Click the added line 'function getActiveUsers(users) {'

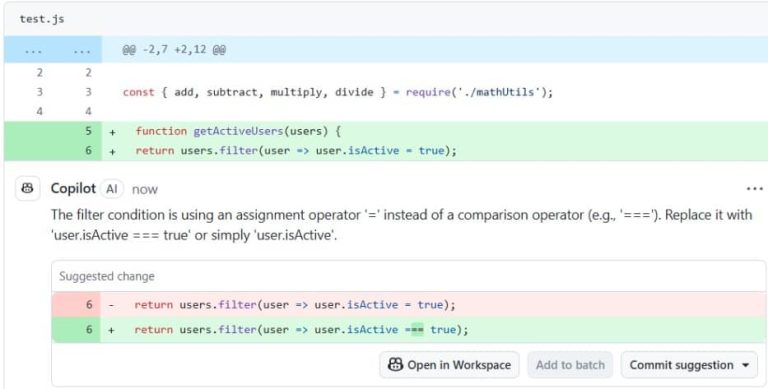pos(239,131)
